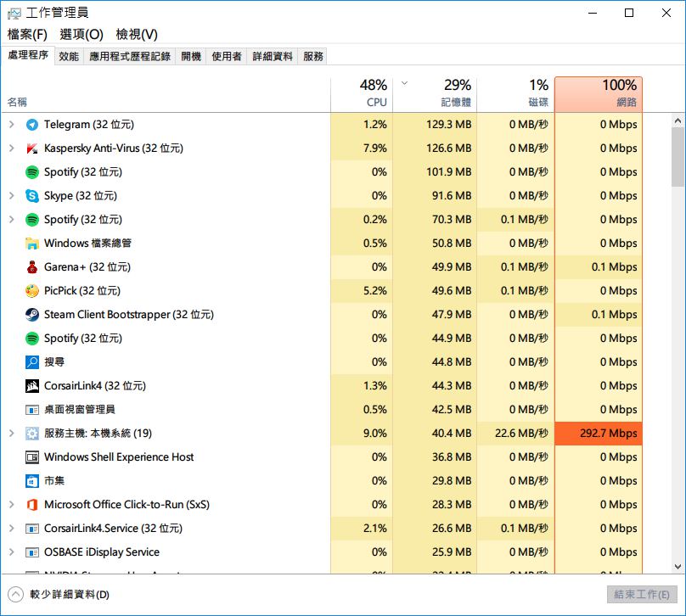Click the Garena+ process icon

click(x=32, y=267)
